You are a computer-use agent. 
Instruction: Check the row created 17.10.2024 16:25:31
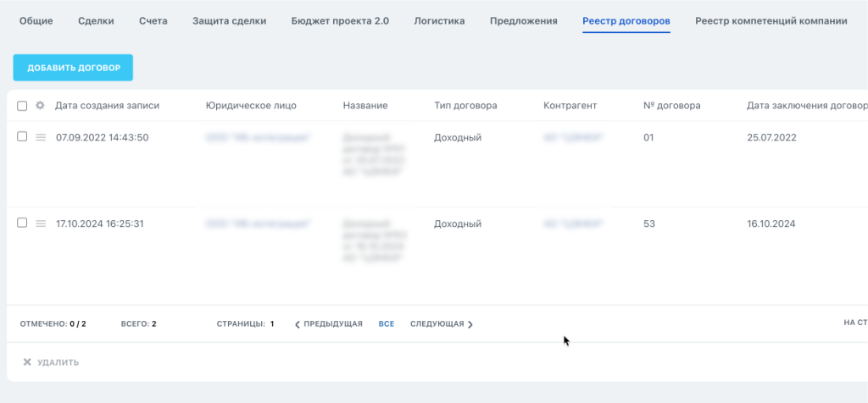click(x=22, y=223)
